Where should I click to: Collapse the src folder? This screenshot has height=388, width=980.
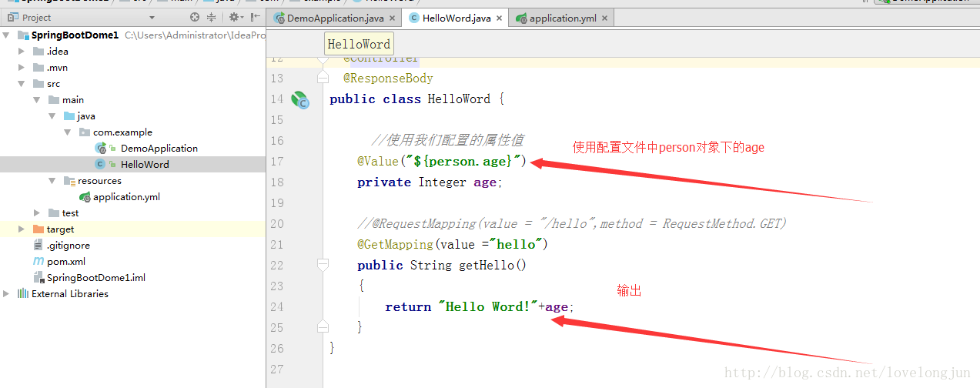[22, 83]
